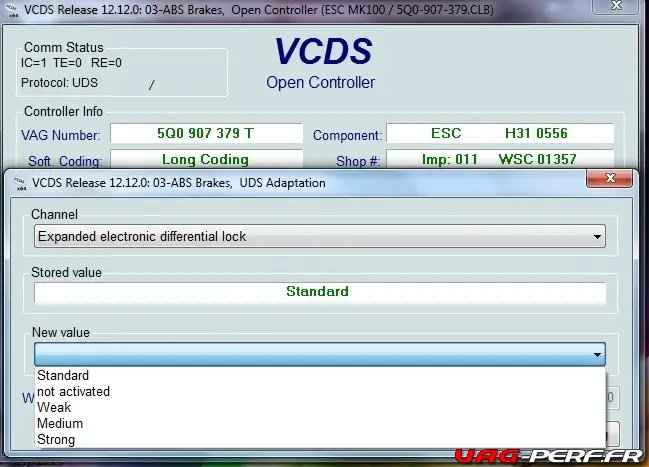
Task: Click the 'Open Controller' heading
Action: coord(320,82)
